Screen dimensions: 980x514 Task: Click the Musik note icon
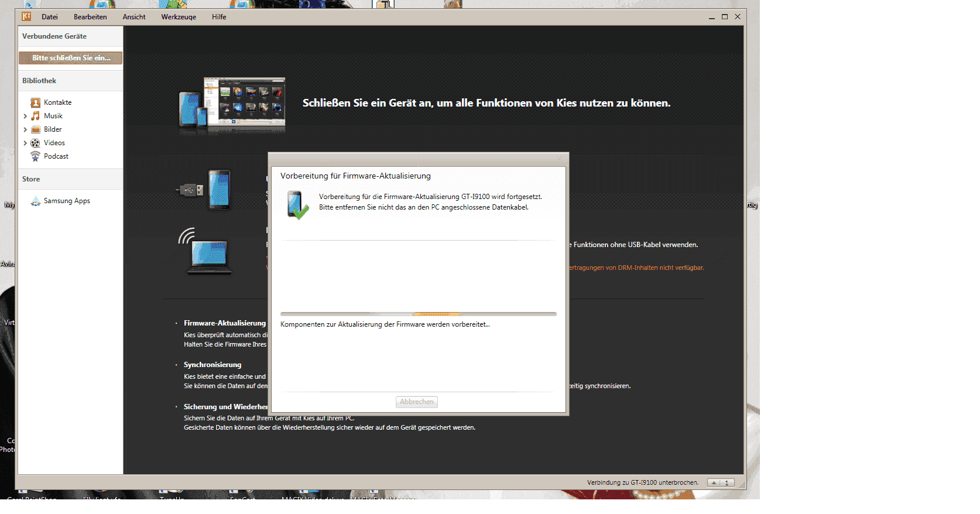pyautogui.click(x=36, y=116)
